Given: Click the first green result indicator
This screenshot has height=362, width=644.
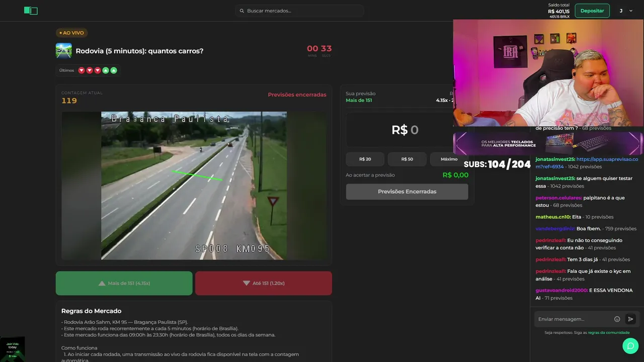Looking at the screenshot, I should pos(106,70).
